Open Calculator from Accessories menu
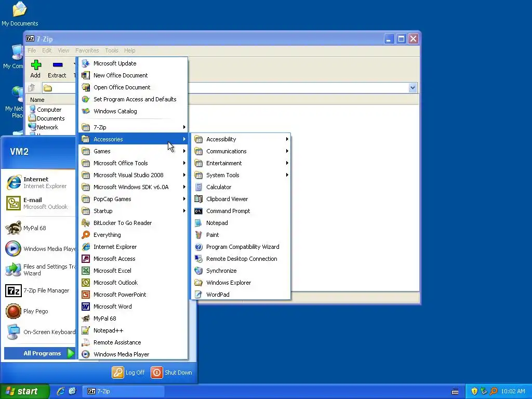 click(241, 187)
